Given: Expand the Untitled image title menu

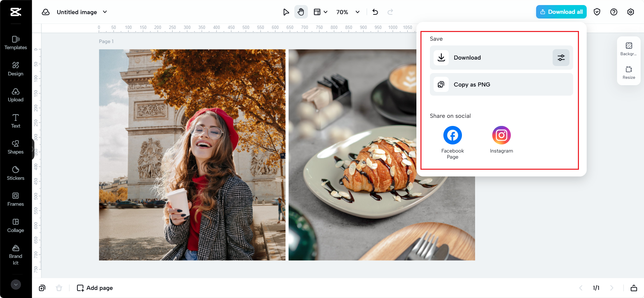Looking at the screenshot, I should coord(105,12).
